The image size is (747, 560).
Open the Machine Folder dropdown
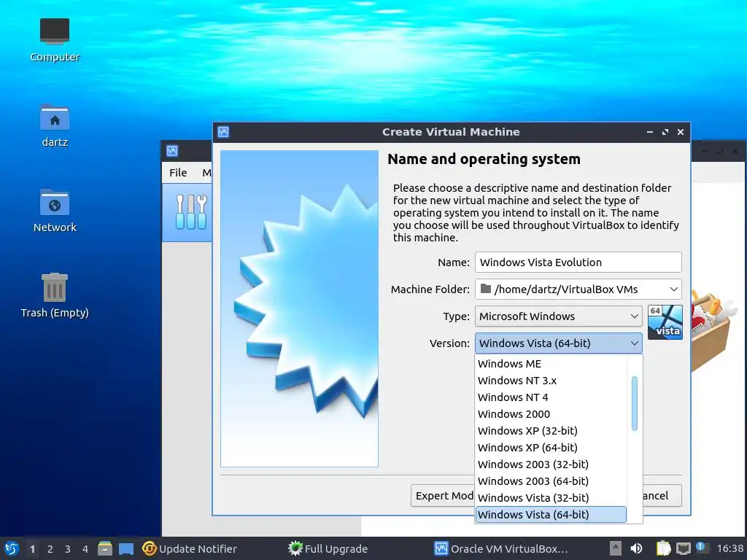point(578,289)
